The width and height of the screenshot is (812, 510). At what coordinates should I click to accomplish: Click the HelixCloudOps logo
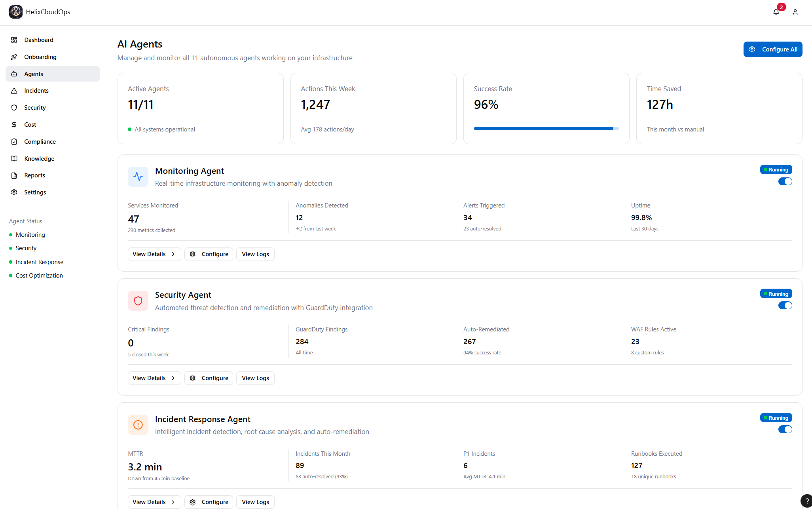[16, 12]
